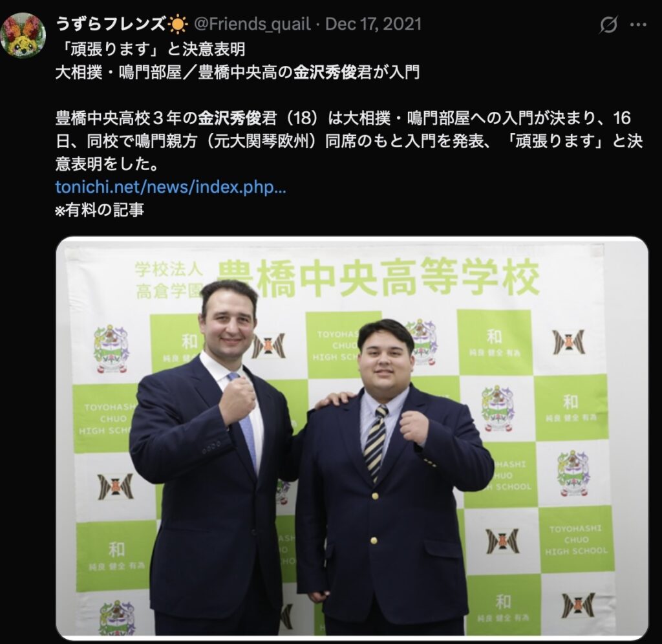Click the 大相撲・鳴門部屋 headline line
Viewport: 662px width, 644px height.
click(x=237, y=72)
